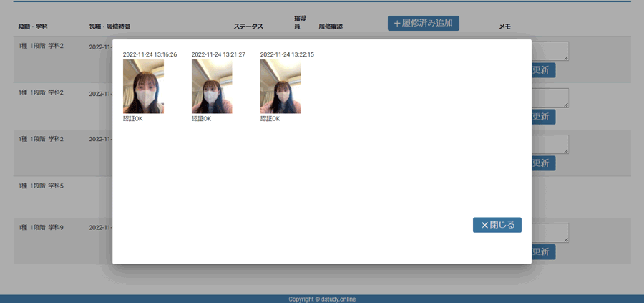Image resolution: width=644 pixels, height=303 pixels.
Task: Click the 2022-11-24 13:16:26 timestamp label
Action: [150, 54]
